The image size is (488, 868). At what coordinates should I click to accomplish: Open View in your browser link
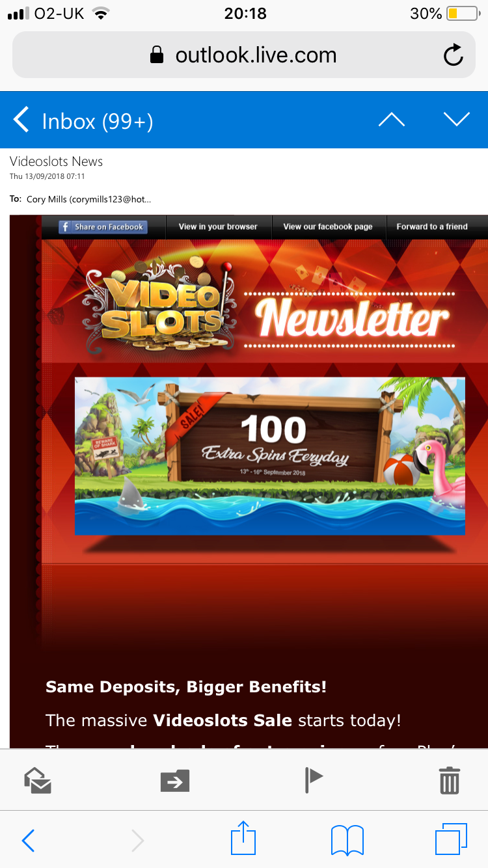(x=218, y=227)
